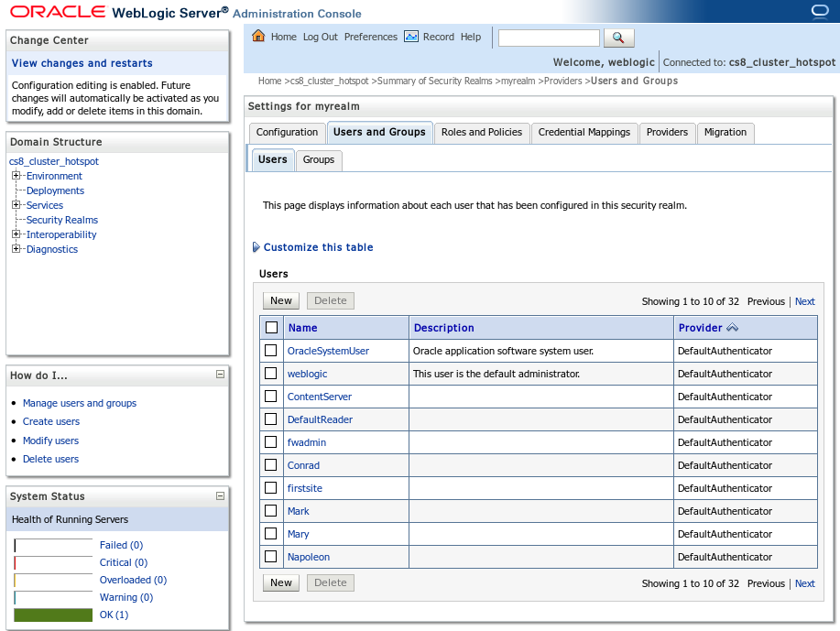Tick the checkbox next to Napoleon
The image size is (840, 631).
[271, 557]
